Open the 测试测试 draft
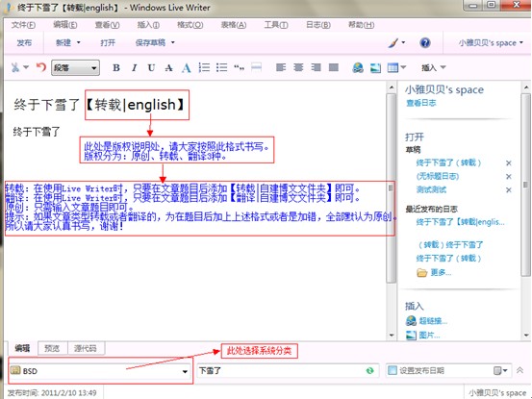 [431, 189]
